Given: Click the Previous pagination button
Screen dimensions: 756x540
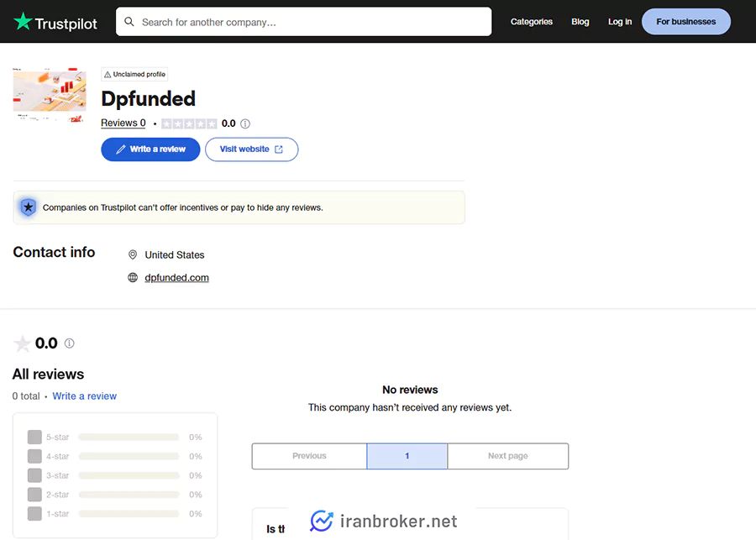Looking at the screenshot, I should [309, 456].
